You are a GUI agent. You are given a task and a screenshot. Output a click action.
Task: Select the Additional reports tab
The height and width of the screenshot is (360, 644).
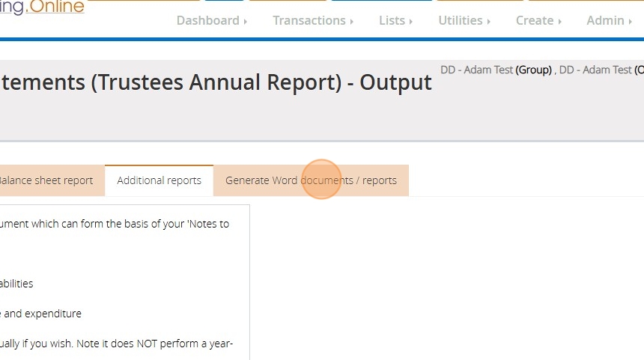159,180
